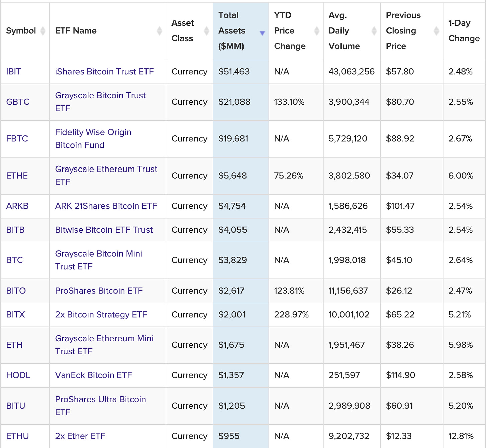Screen dimensions: 487x448
Task: Open ProShares Bitcoin ETF link
Action: pyautogui.click(x=99, y=291)
